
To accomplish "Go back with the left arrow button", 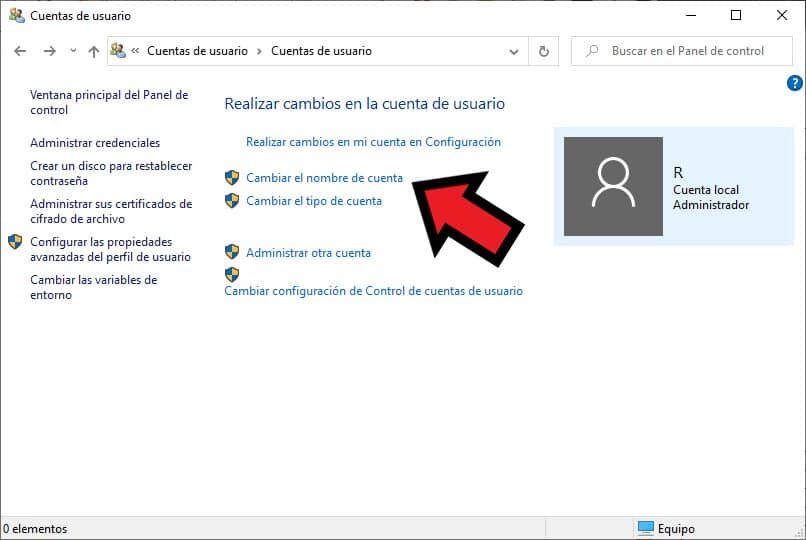I will 20,51.
